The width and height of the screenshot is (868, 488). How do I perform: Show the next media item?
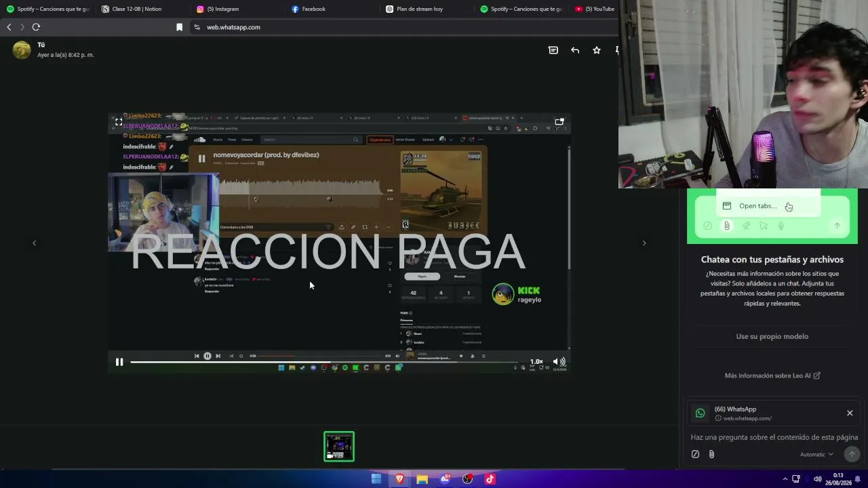coord(644,243)
